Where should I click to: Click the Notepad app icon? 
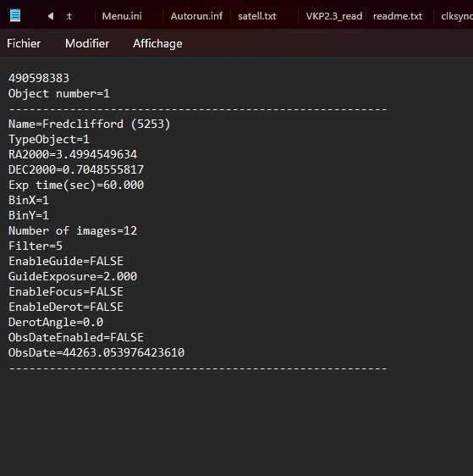click(15, 15)
